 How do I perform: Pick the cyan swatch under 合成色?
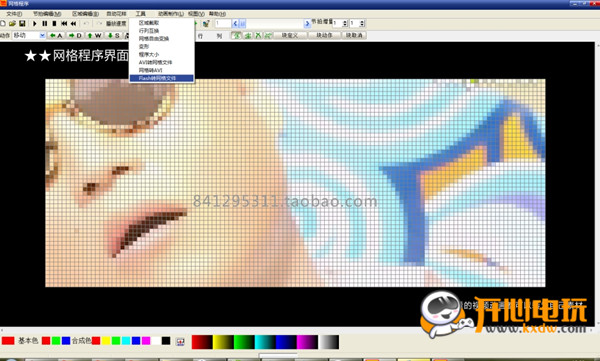tap(126, 341)
